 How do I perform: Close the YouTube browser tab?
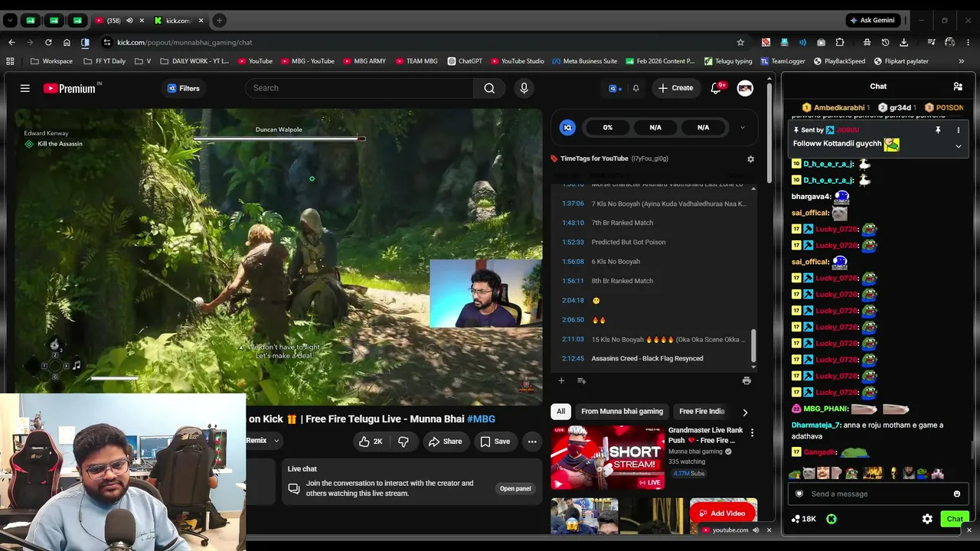pos(142,21)
